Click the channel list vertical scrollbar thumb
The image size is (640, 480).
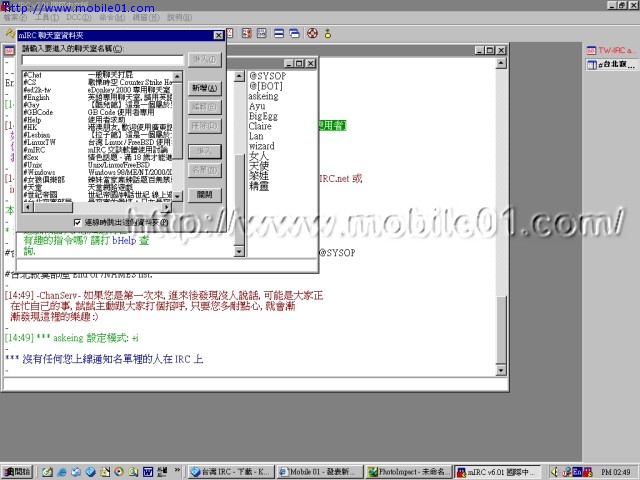tap(178, 120)
